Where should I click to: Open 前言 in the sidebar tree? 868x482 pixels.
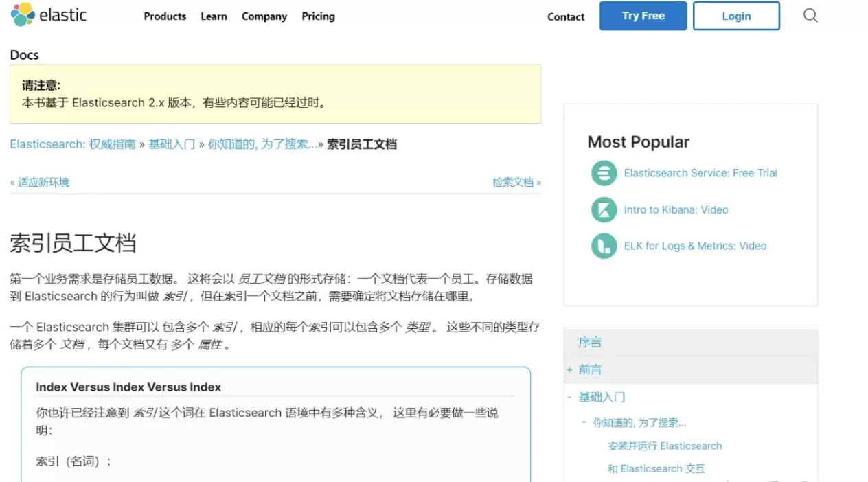[x=590, y=369]
